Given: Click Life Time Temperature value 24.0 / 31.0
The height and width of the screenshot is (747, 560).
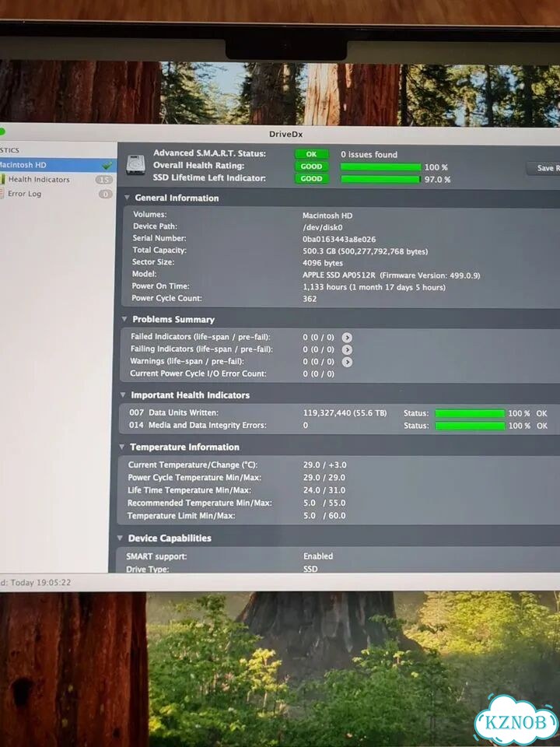Looking at the screenshot, I should [x=324, y=490].
